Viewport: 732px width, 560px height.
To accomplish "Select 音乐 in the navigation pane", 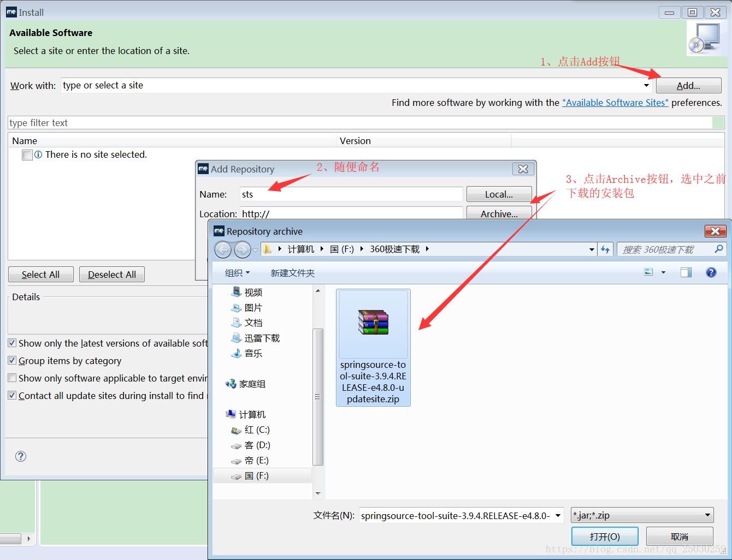I will (x=247, y=354).
